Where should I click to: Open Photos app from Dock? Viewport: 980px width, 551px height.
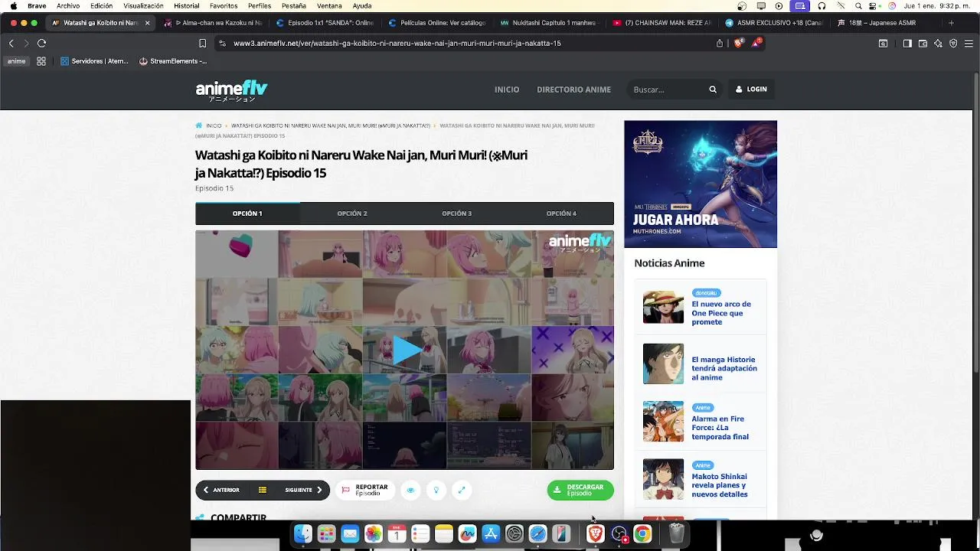pyautogui.click(x=374, y=534)
